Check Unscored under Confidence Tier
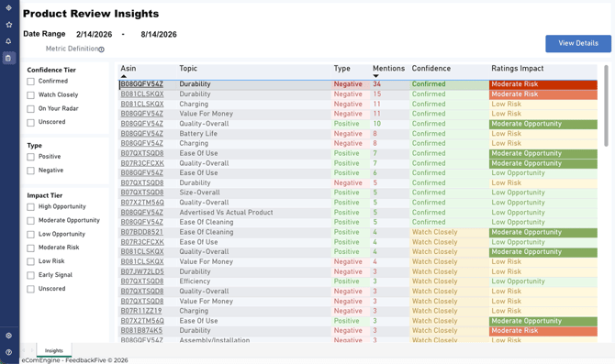This screenshot has width=615, height=364. click(30, 123)
